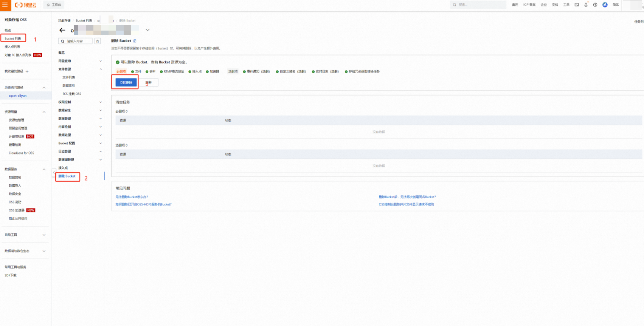Open the notification bell
This screenshot has height=326, width=644.
pyautogui.click(x=586, y=5)
